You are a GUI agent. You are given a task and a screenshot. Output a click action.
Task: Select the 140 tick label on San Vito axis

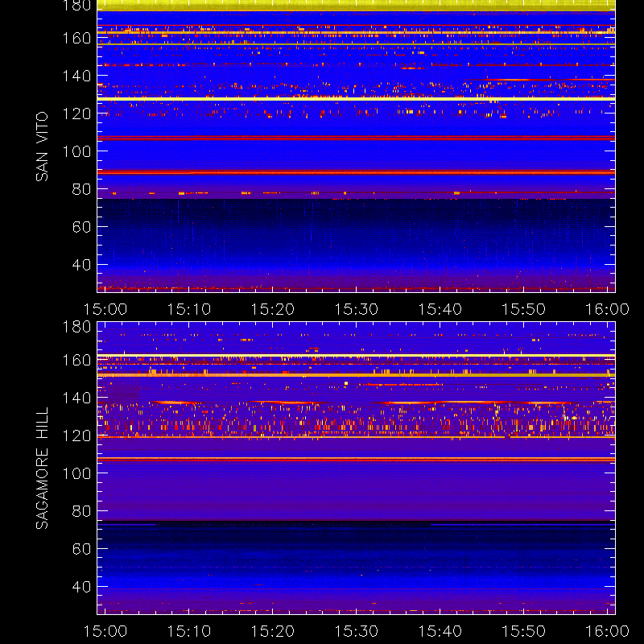(x=76, y=76)
